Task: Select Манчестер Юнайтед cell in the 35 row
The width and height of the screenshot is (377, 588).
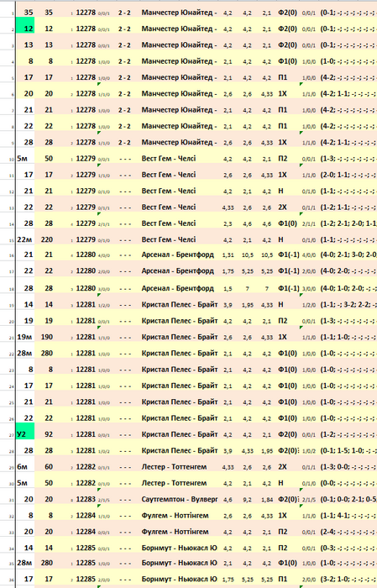Action: [x=179, y=13]
